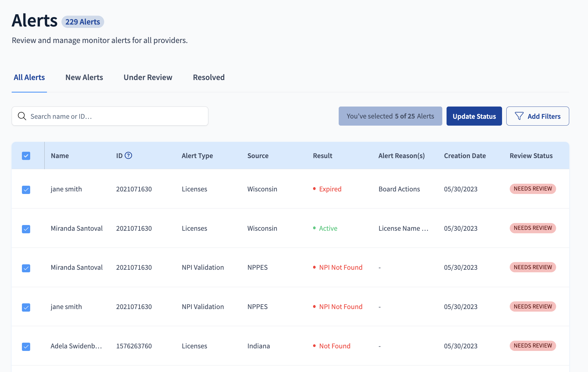Open the Under Review tab
Screen dimensions: 588x372
point(148,77)
